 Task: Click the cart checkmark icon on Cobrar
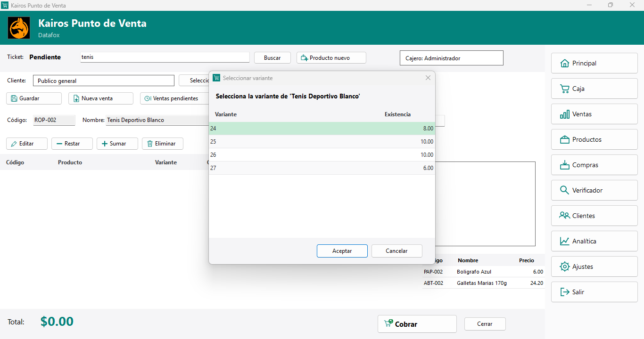[x=388, y=323]
